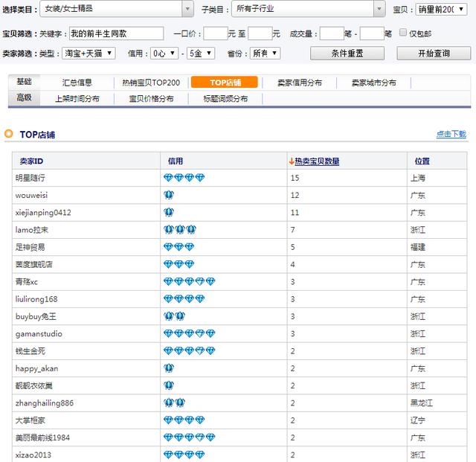The image size is (476, 462).
Task: Click the orange circle icon beside TOP店铺
Action: [9, 134]
